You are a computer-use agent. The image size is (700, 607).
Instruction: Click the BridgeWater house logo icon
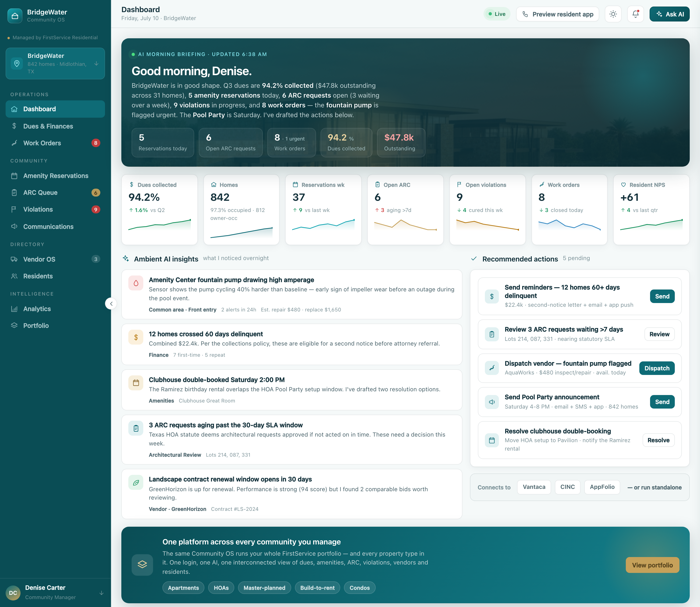coord(15,16)
